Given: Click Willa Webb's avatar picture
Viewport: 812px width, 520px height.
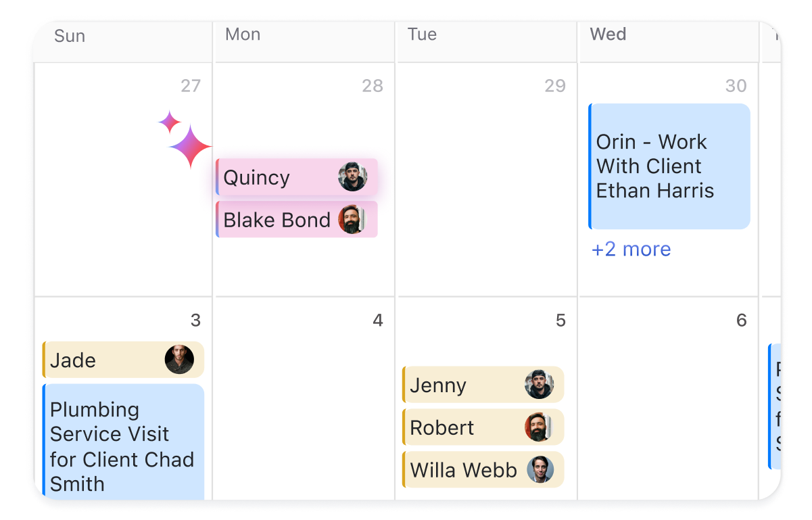Looking at the screenshot, I should [x=540, y=470].
